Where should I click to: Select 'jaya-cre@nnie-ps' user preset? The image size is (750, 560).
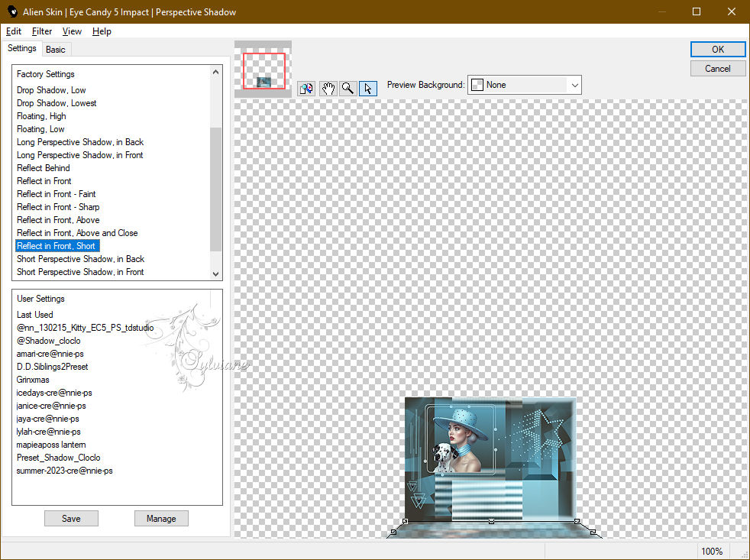[47, 419]
